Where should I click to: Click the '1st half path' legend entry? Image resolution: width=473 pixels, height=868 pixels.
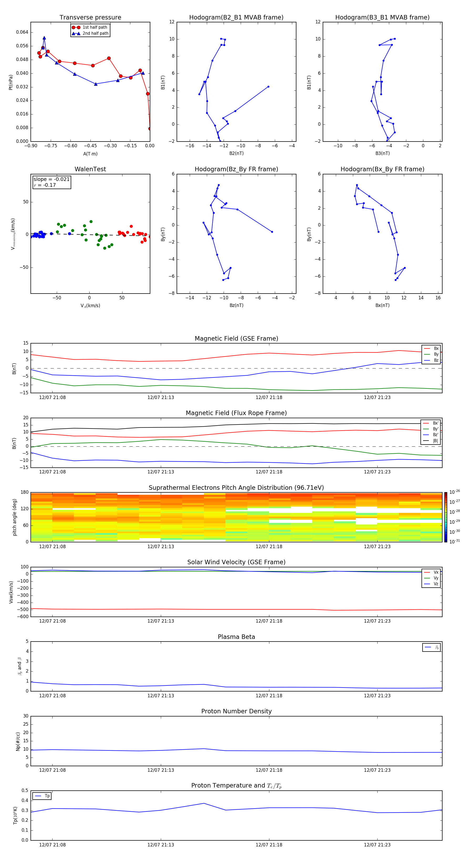(90, 27)
